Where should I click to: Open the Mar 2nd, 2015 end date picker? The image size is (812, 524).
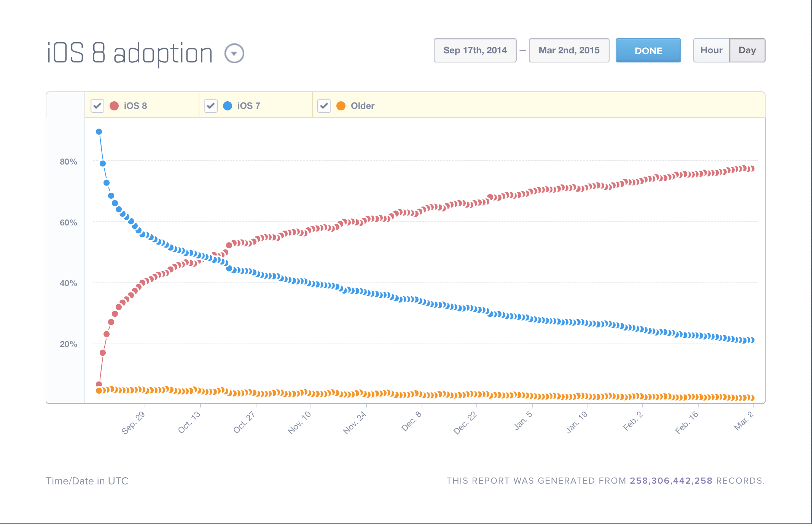(x=569, y=50)
